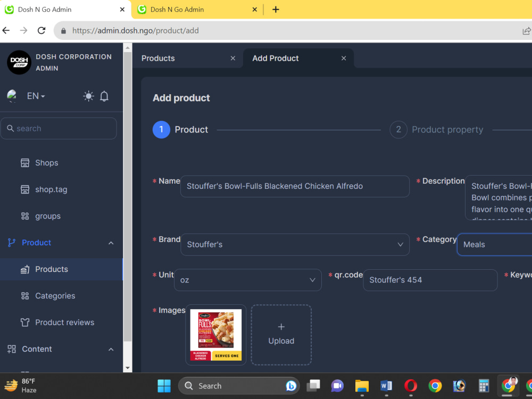Screen dimensions: 532x399
Task: Click sidebar scrollbar down arrow
Action: (128, 368)
